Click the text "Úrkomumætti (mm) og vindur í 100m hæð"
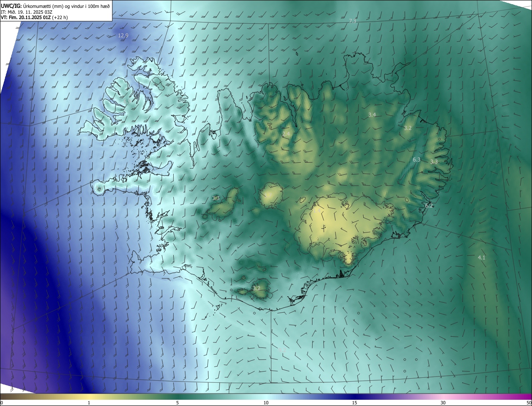The width and height of the screenshot is (532, 406). pyautogui.click(x=66, y=6)
